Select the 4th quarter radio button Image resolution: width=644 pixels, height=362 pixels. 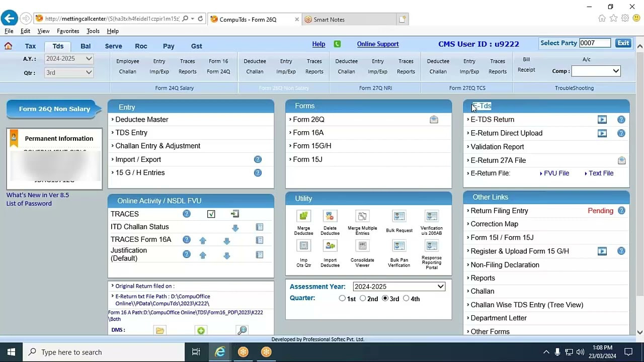pyautogui.click(x=406, y=299)
